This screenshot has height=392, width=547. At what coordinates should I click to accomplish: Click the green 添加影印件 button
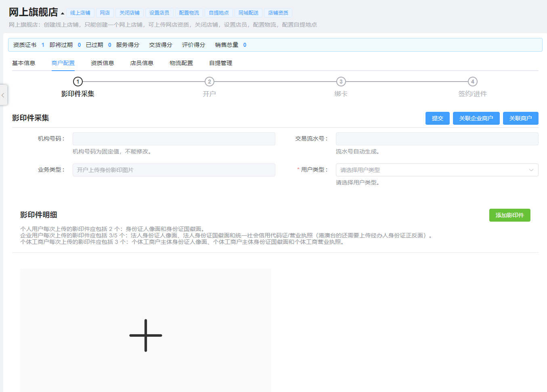click(x=509, y=215)
